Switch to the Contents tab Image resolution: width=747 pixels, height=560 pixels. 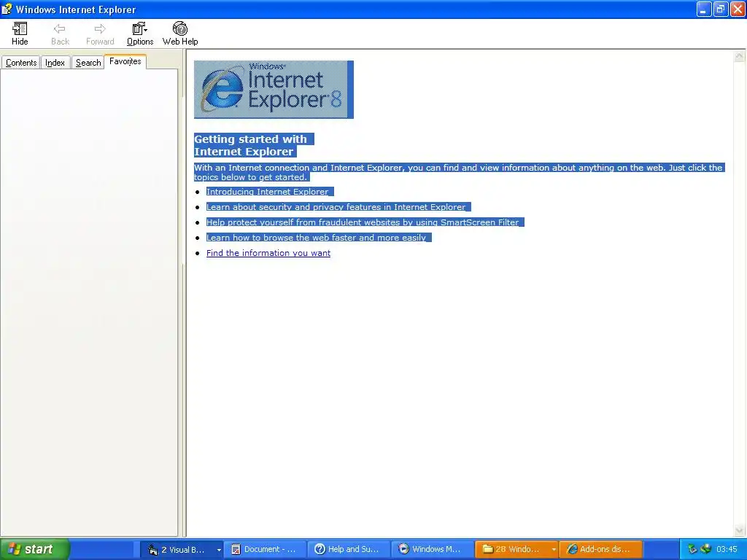pyautogui.click(x=21, y=63)
